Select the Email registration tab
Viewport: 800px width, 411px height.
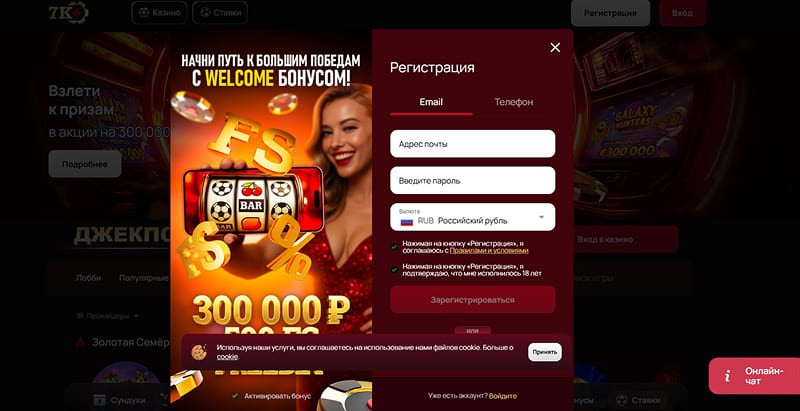(x=431, y=102)
